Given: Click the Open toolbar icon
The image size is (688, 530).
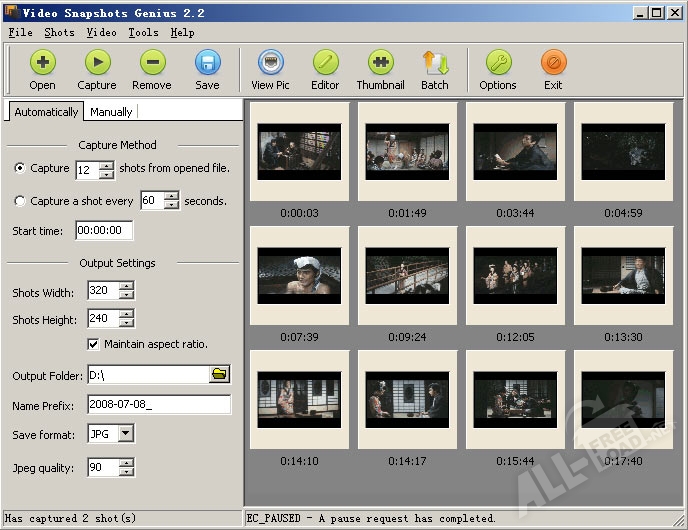Looking at the screenshot, I should (42, 65).
